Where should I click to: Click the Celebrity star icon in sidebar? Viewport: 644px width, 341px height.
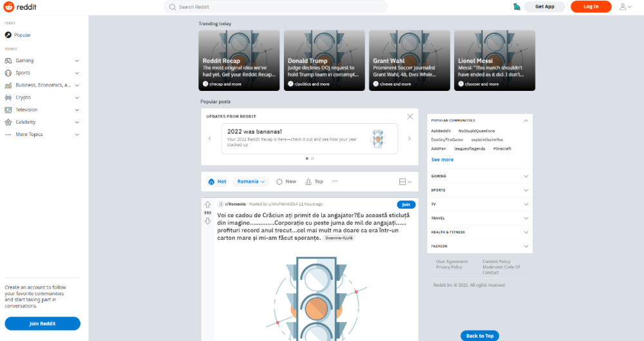click(8, 122)
